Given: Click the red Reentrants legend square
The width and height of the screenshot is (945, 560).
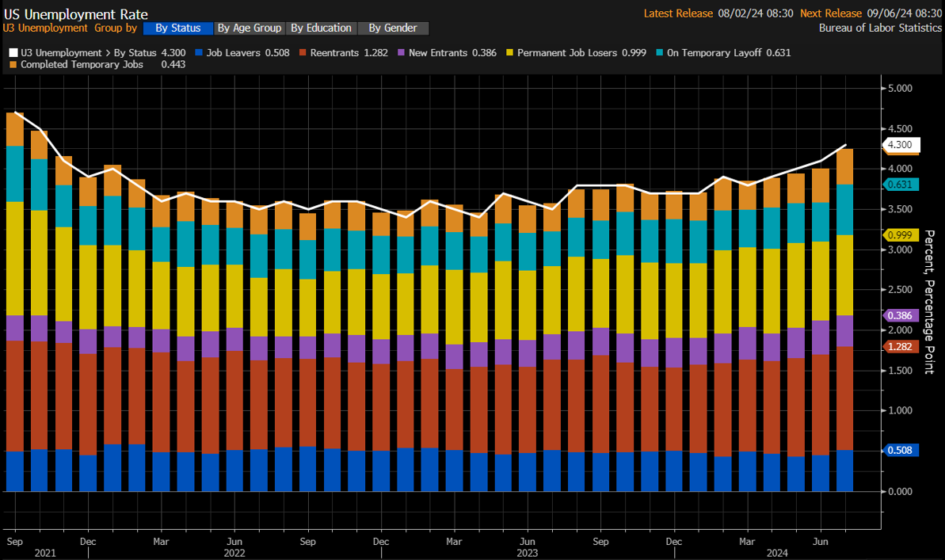Looking at the screenshot, I should (303, 53).
